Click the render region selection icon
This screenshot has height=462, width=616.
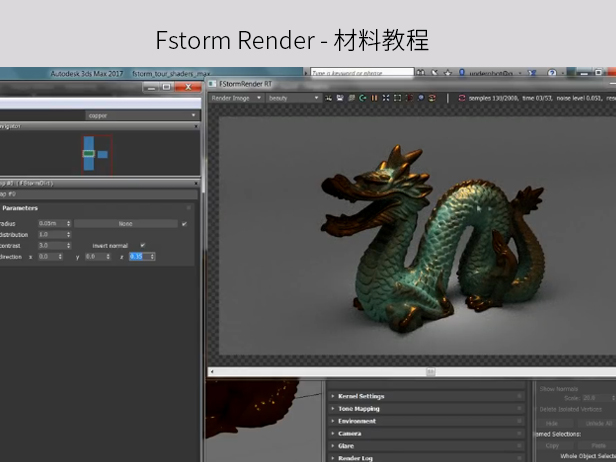pos(397,98)
